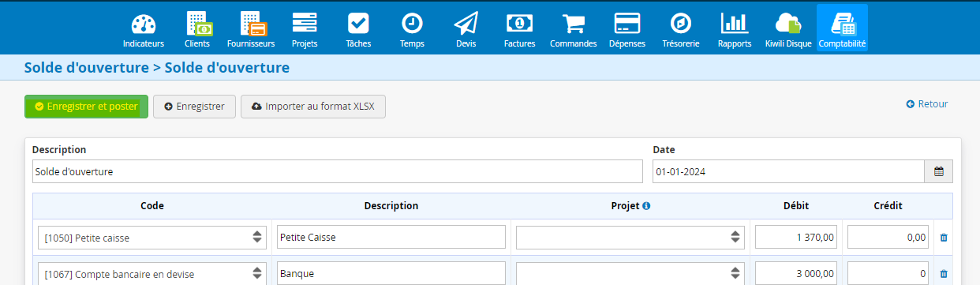
Task: Click the Débit column header
Action: [x=796, y=206]
